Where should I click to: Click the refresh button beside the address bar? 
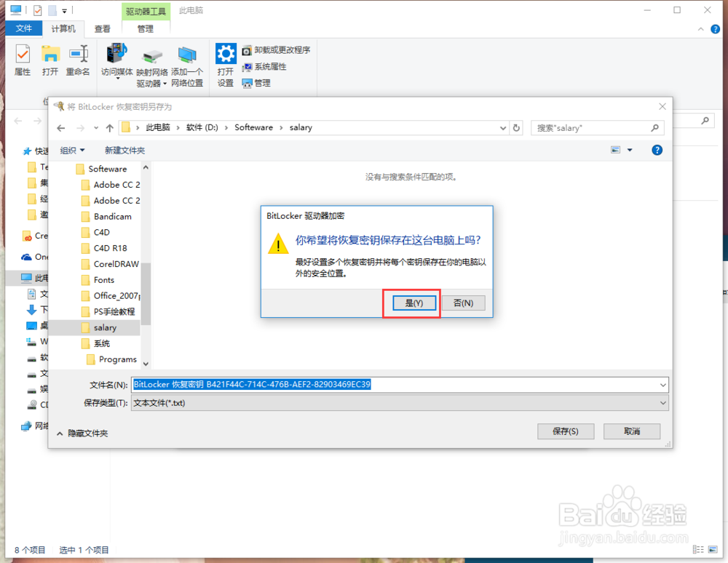[516, 127]
